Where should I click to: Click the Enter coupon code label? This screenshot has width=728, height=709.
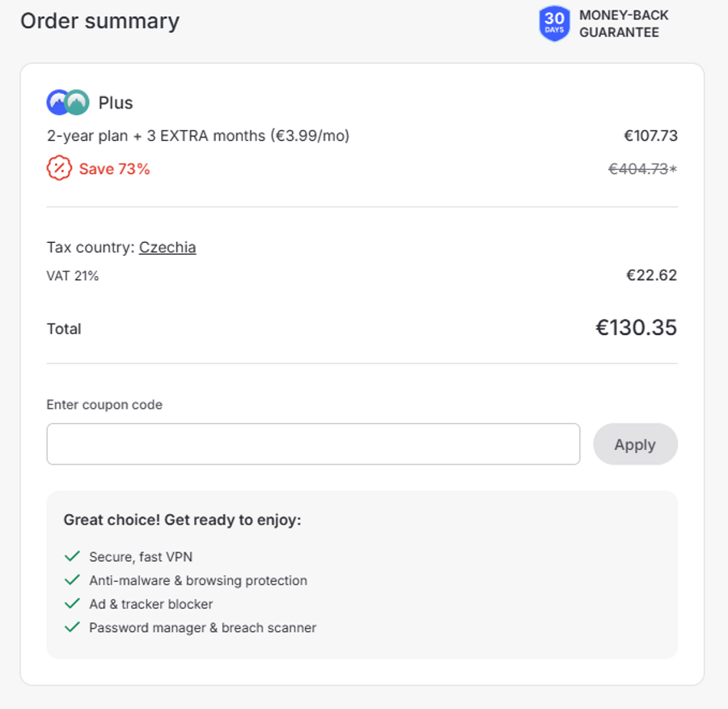(104, 405)
